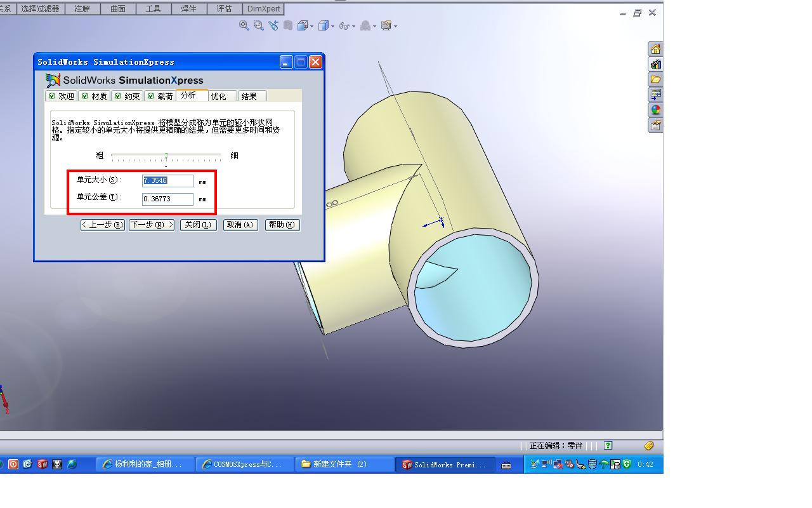Switch to the 载荷 tab
This screenshot has height=508, width=812.
click(160, 96)
